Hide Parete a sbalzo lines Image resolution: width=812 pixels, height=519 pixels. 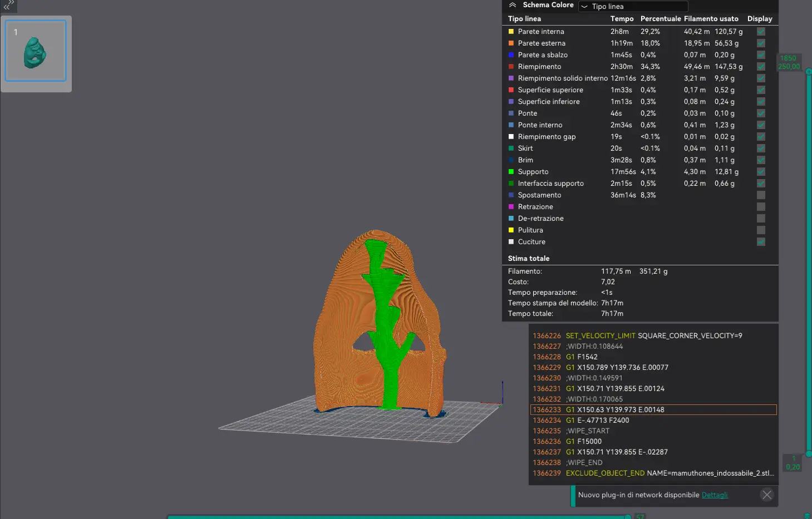(761, 55)
